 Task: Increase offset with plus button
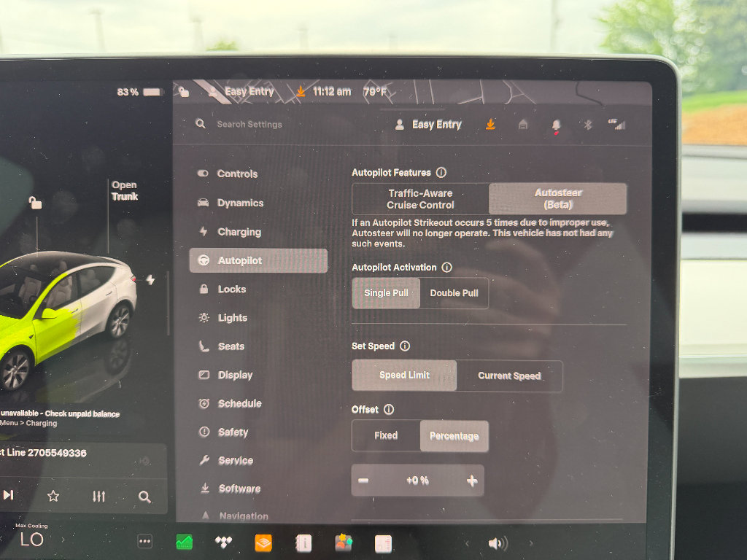pyautogui.click(x=472, y=481)
